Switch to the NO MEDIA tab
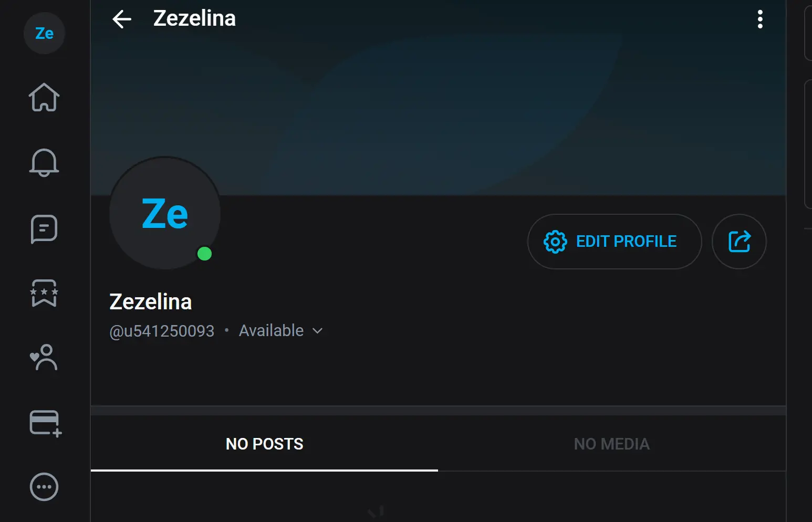The height and width of the screenshot is (522, 812). 611,444
